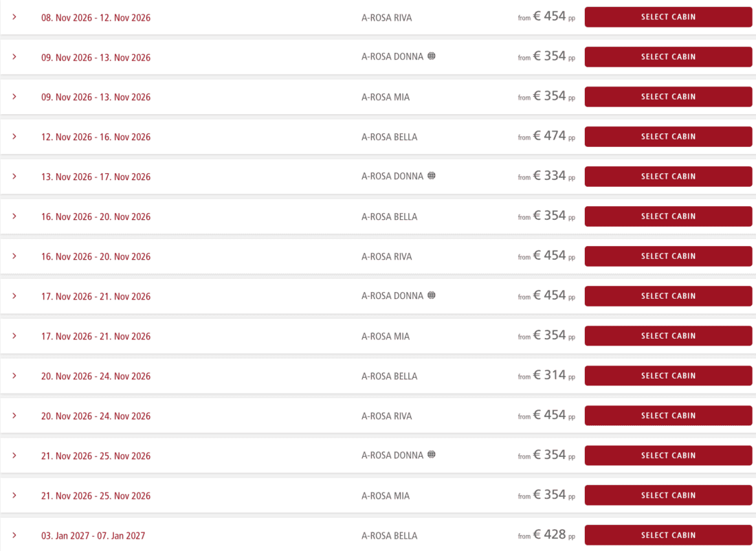
Task: Expand the 12. Nov 2026 A-ROSA BELLA row
Action: (14, 137)
